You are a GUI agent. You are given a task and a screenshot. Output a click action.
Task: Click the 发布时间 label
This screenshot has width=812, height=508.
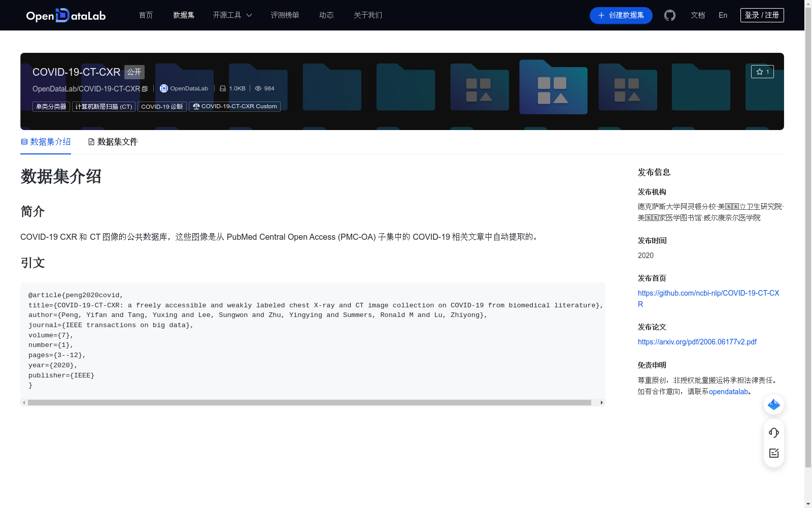[x=652, y=241]
